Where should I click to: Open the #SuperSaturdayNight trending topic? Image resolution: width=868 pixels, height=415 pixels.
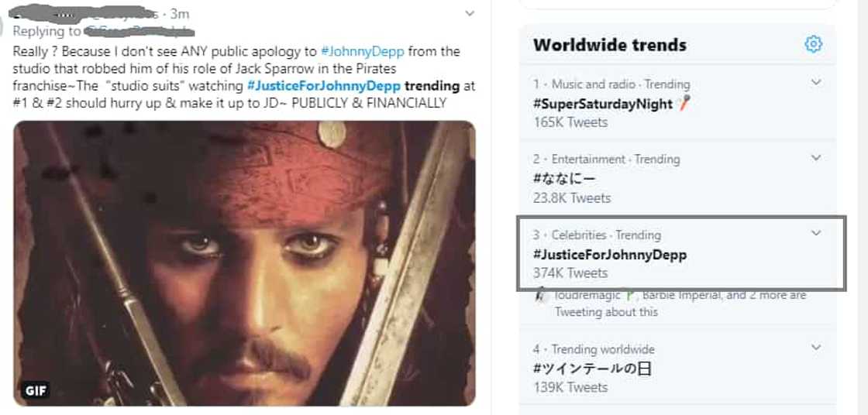(x=603, y=104)
